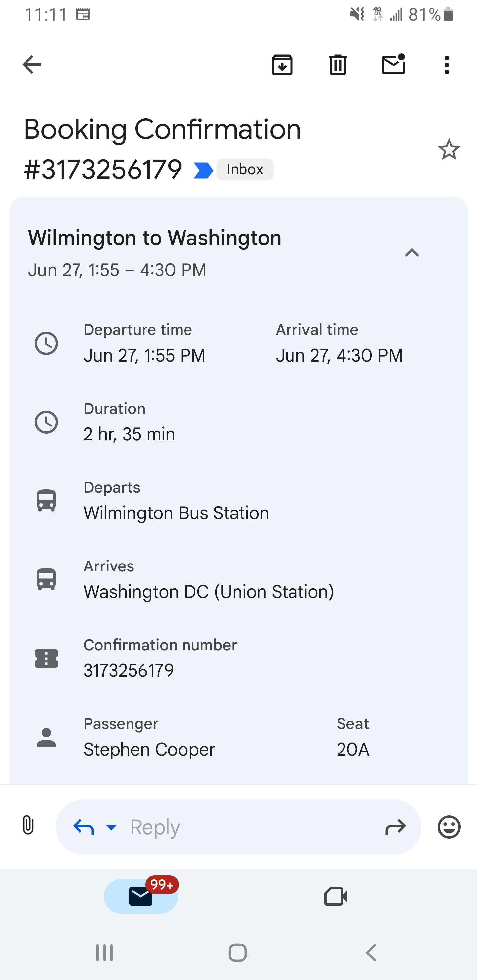This screenshot has height=980, width=477.
Task: Go back to the inbox list
Action: click(32, 64)
